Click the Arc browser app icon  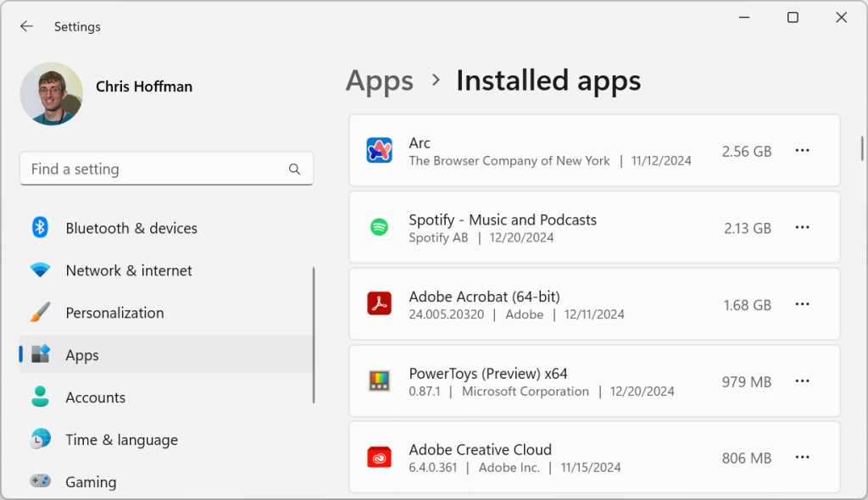(379, 150)
